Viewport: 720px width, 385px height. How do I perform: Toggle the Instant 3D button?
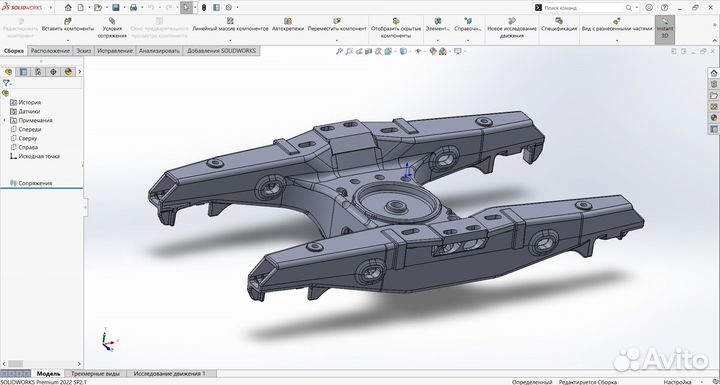(x=664, y=29)
